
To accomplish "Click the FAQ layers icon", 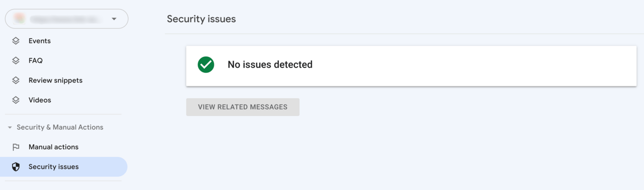I will (16, 61).
